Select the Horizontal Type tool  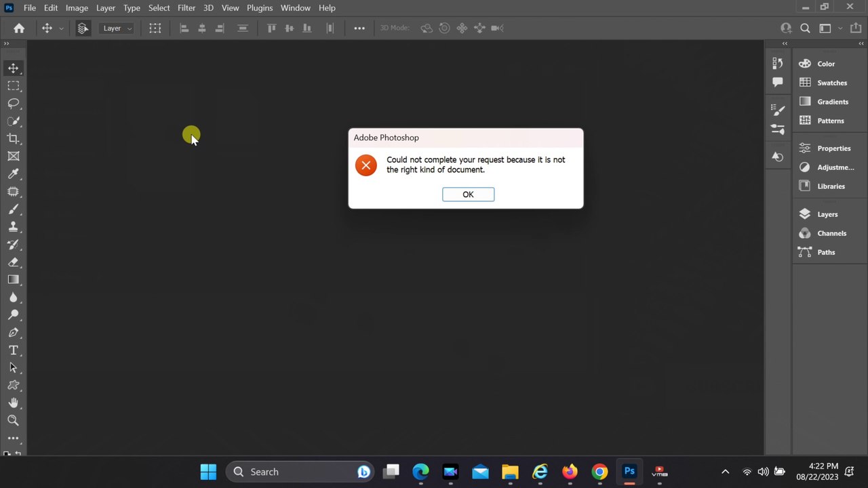click(x=13, y=350)
